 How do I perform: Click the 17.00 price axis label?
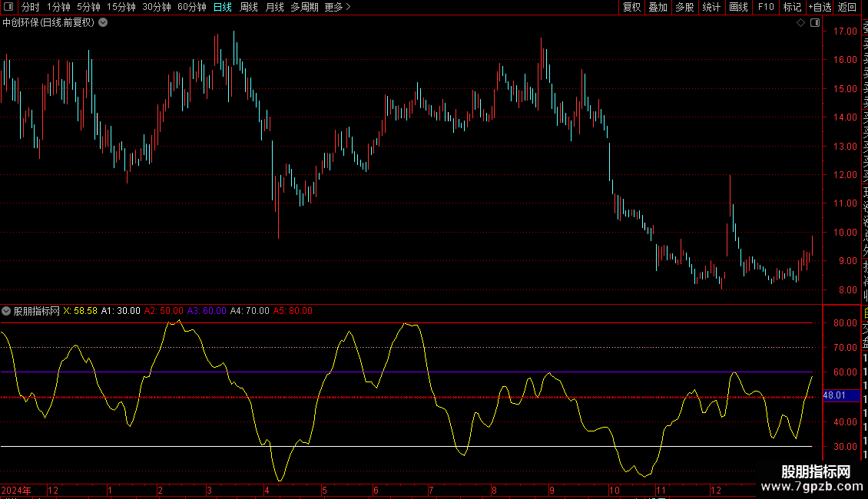coord(845,31)
